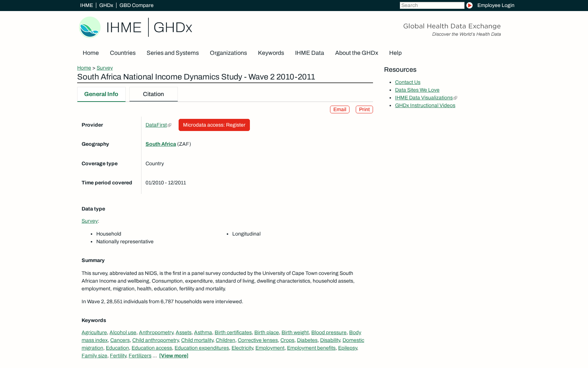588x368 pixels.
Task: Click the Agriculture keyword
Action: tap(94, 333)
